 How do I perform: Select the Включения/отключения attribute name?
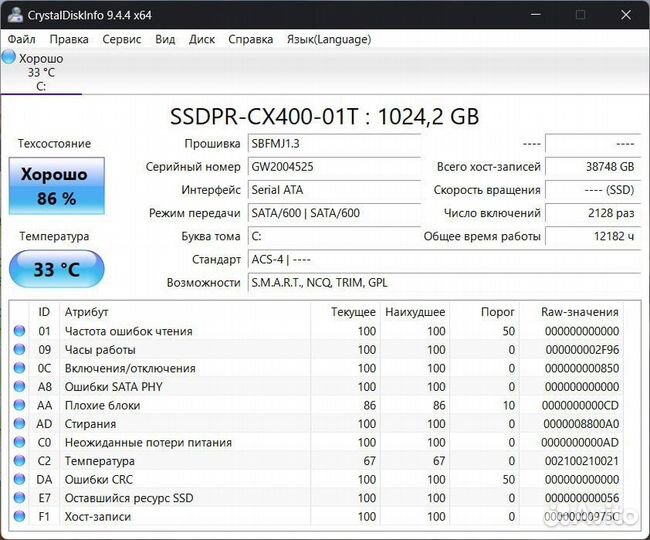(130, 368)
